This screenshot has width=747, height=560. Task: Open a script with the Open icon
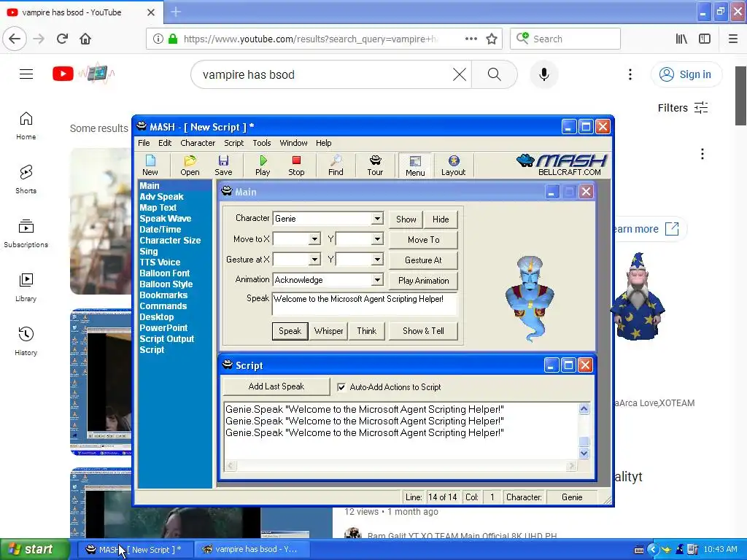coord(190,166)
